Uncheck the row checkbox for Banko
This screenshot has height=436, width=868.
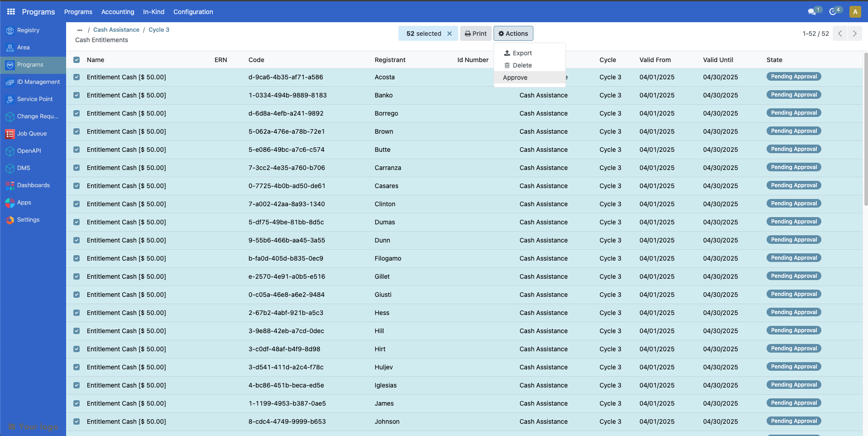click(x=77, y=95)
